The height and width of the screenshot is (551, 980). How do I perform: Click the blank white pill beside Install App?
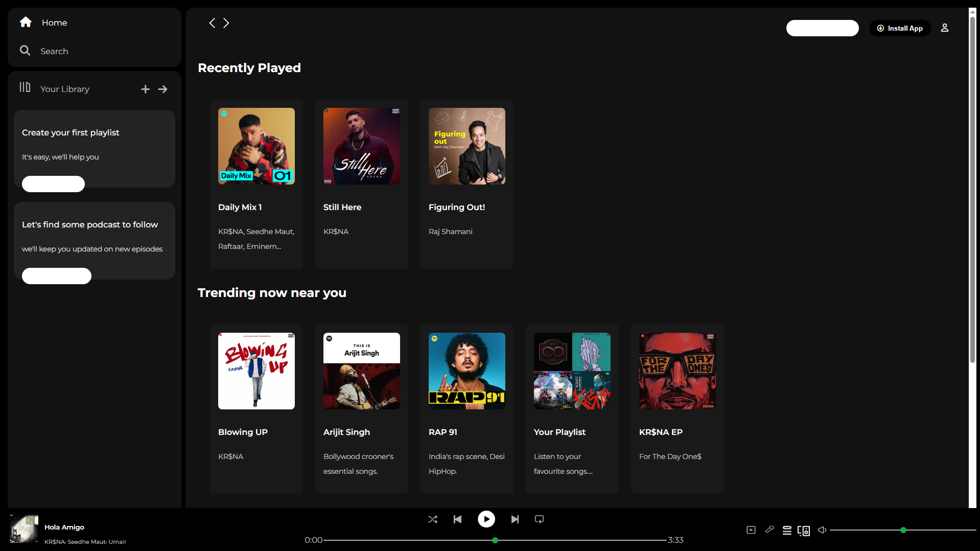coord(823,28)
